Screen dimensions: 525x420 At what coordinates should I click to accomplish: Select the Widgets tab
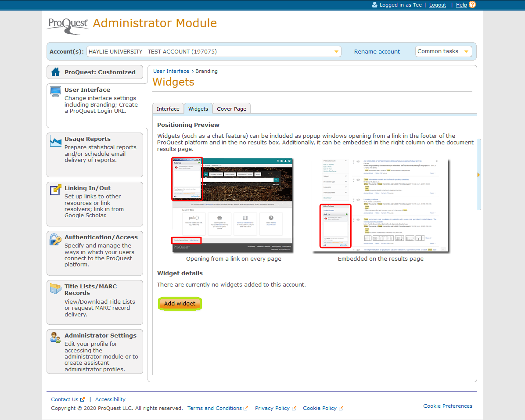point(198,109)
